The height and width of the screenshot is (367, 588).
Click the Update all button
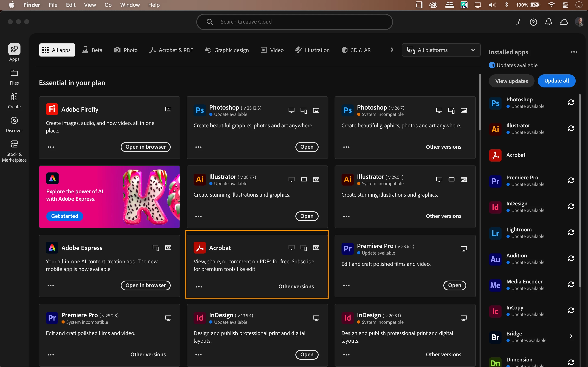coord(556,81)
